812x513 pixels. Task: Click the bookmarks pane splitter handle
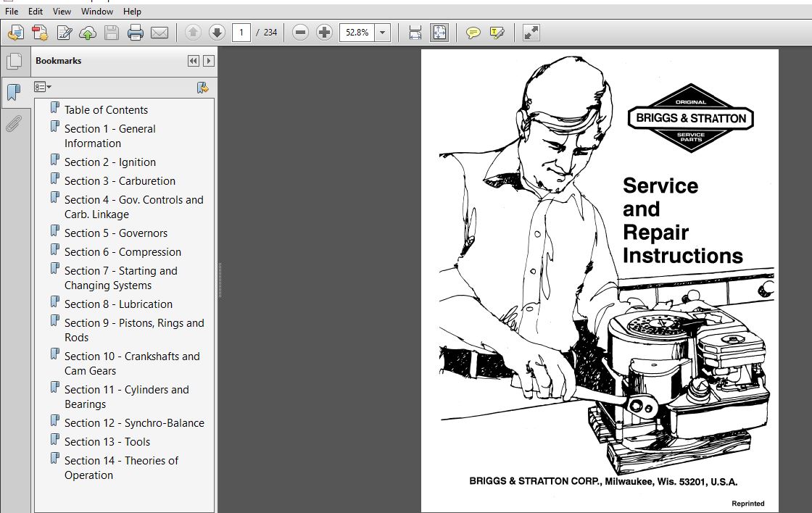tap(220, 280)
